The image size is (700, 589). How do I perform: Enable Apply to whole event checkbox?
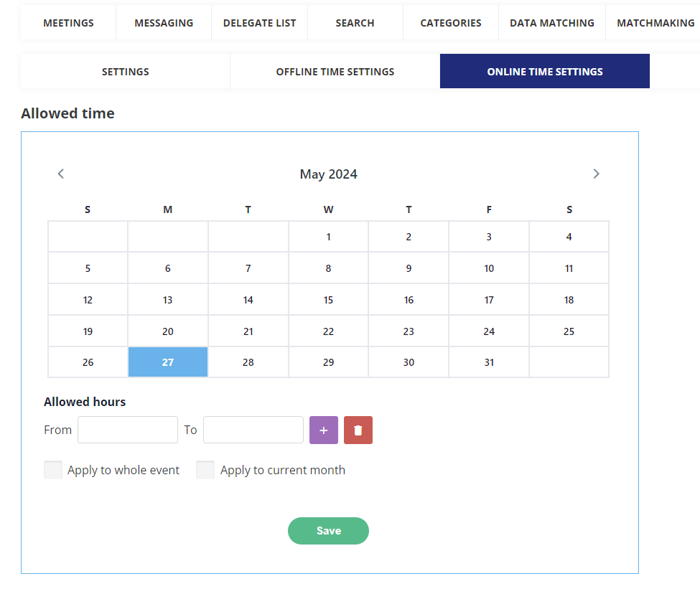pos(53,470)
